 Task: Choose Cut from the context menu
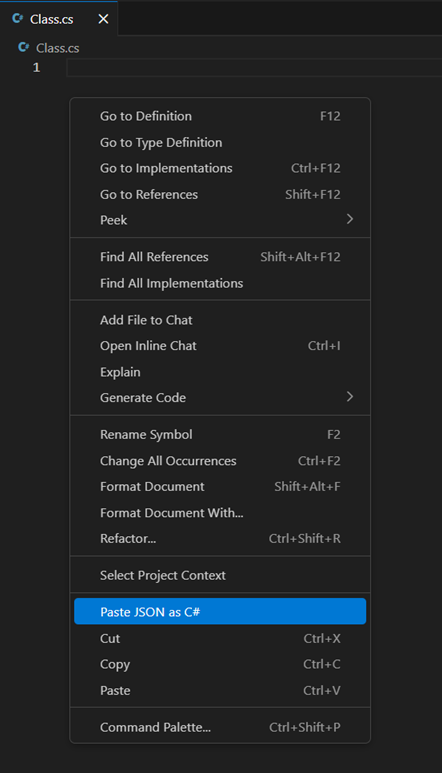[x=220, y=638]
